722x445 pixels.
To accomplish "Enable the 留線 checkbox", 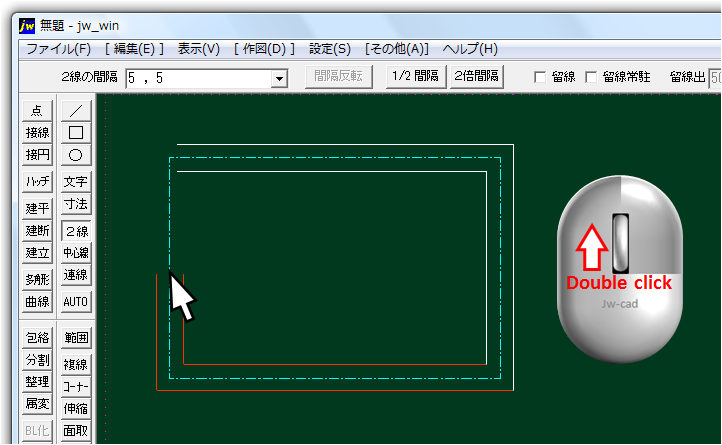I will tap(540, 77).
